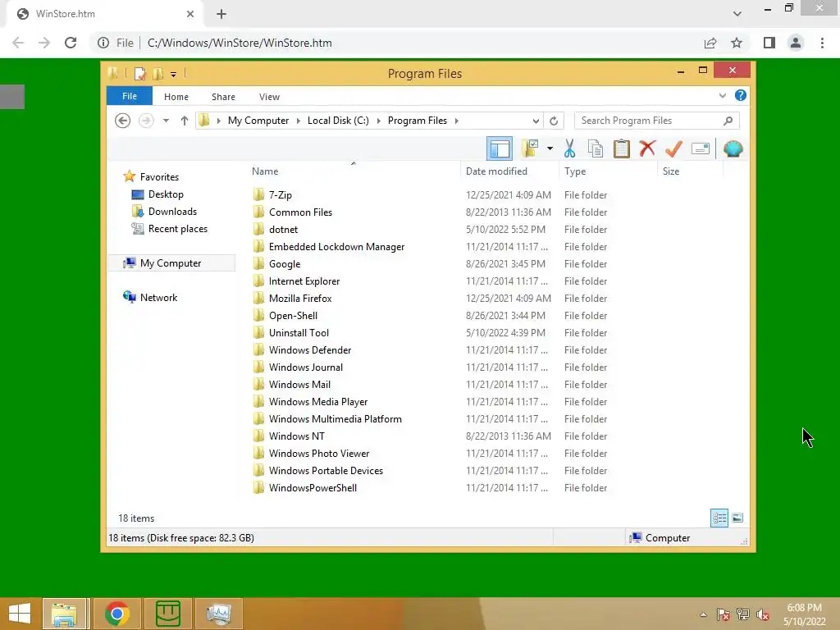840x630 pixels.
Task: Click the Cut scissors icon
Action: pyautogui.click(x=569, y=148)
